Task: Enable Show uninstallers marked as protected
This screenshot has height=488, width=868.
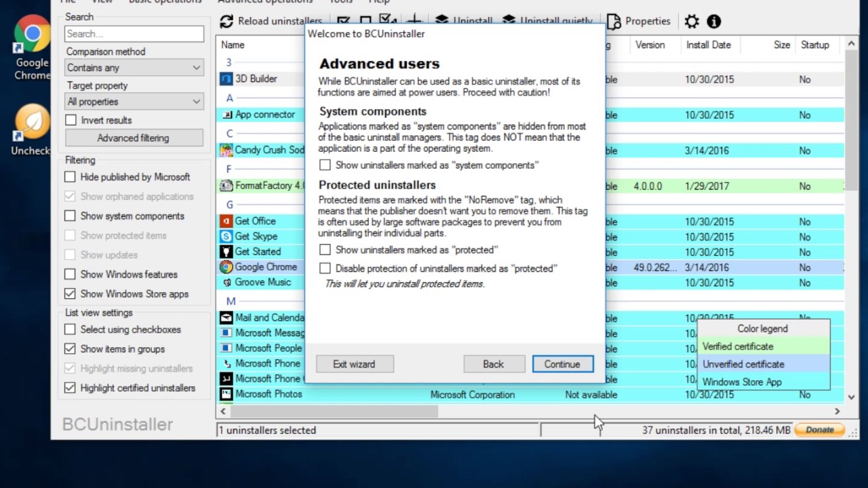Action: [325, 250]
